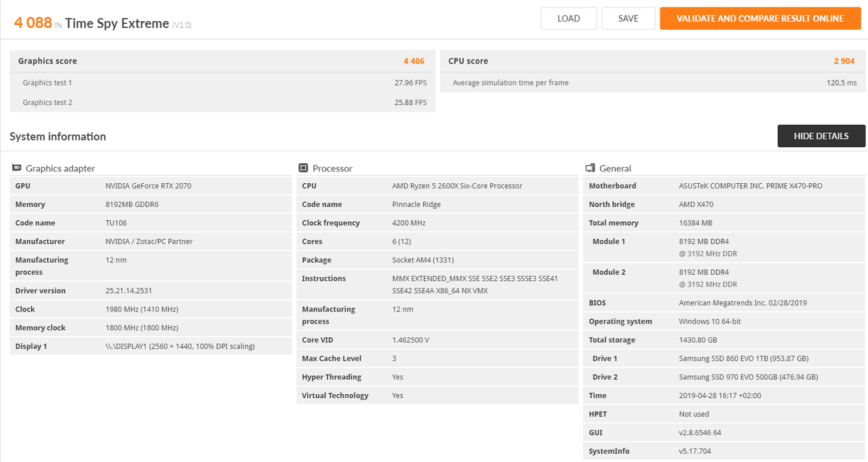Click clock frequency 4200 MHz
This screenshot has height=462, width=868.
coord(410,223)
